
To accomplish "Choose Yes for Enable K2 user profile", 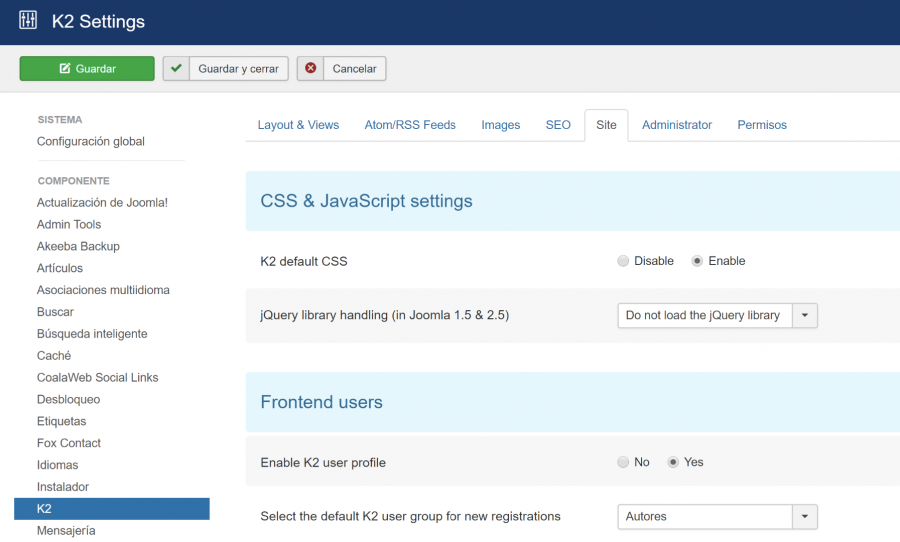I will pyautogui.click(x=673, y=462).
